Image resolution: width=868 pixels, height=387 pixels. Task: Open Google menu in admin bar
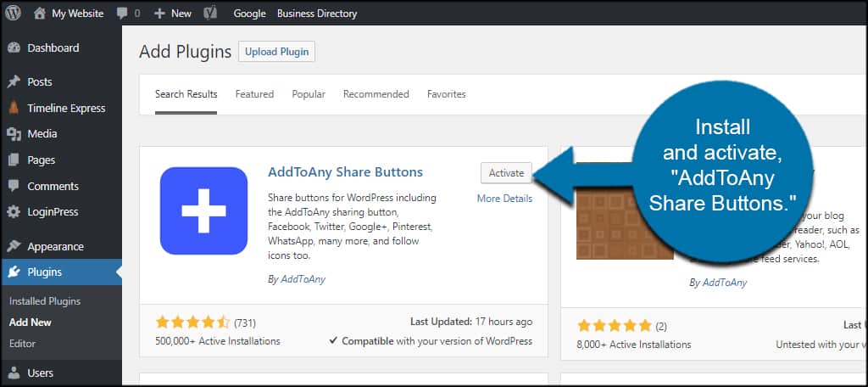point(250,14)
